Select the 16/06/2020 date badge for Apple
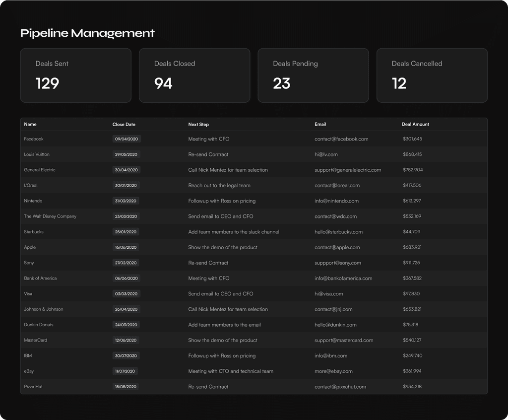This screenshot has height=420, width=508. 127,248
